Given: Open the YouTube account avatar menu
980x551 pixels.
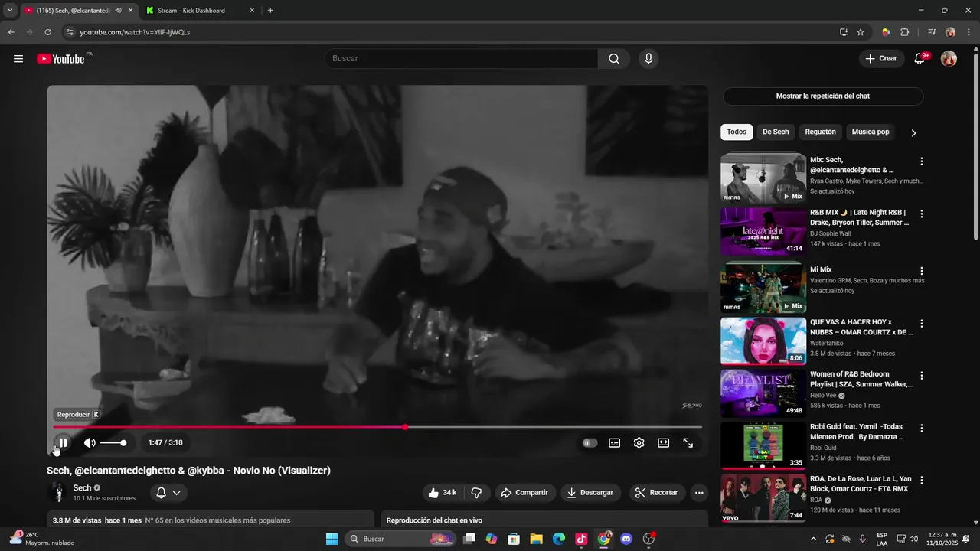Looking at the screenshot, I should click(949, 59).
